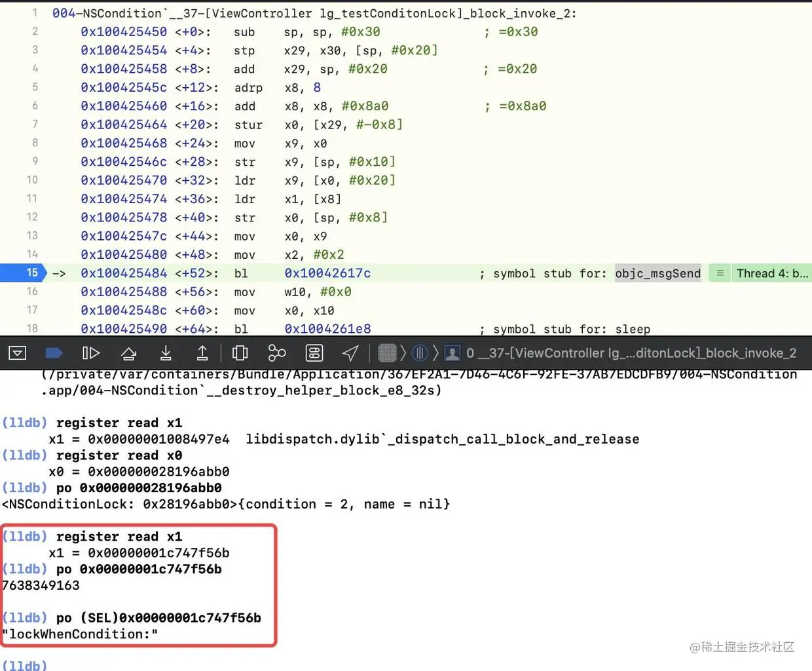Continue program execution from the debug bar
The width and height of the screenshot is (812, 671).
pos(91,353)
